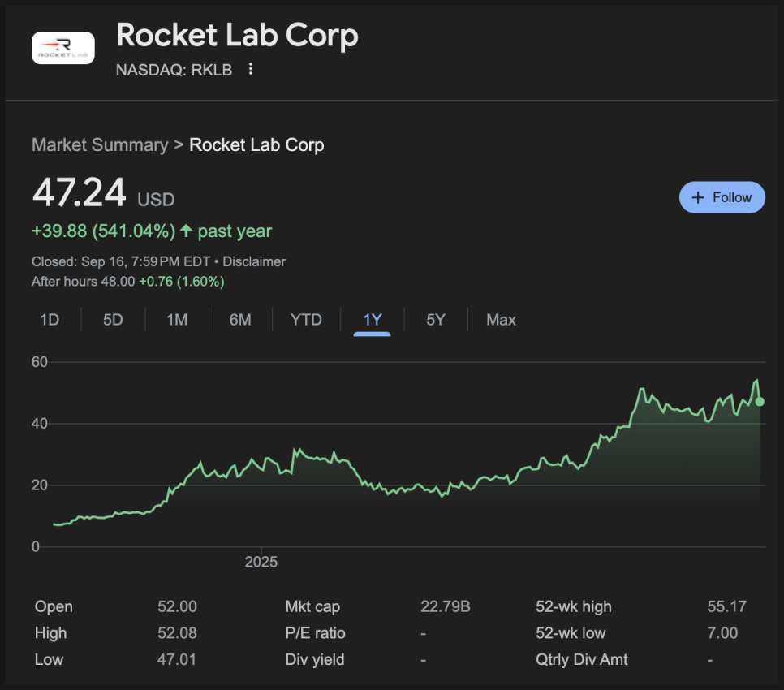Click the Rocket Lab logo thumbnail
Screen dimensions: 784x690
[x=63, y=48]
